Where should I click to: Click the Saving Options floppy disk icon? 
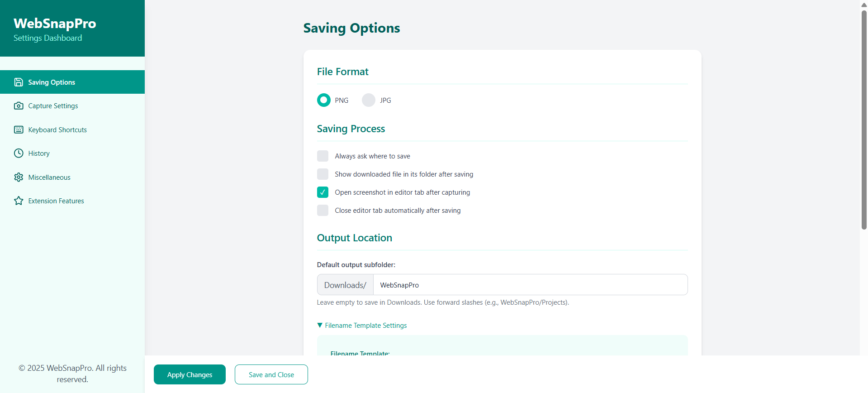19,82
